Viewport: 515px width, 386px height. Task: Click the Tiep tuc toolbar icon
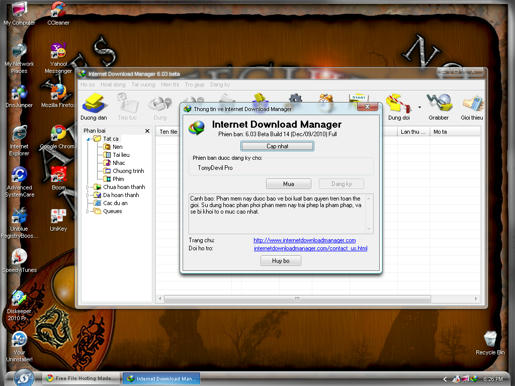point(127,107)
